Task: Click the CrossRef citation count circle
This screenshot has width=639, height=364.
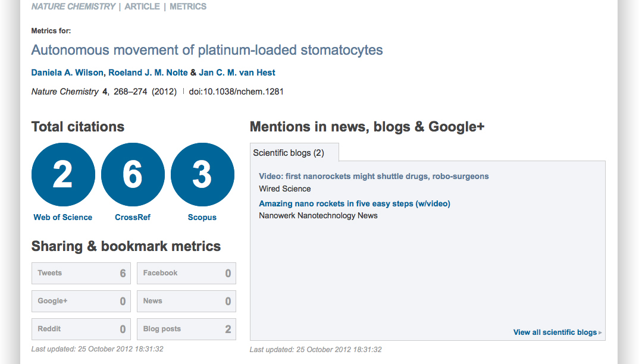Action: 133,175
